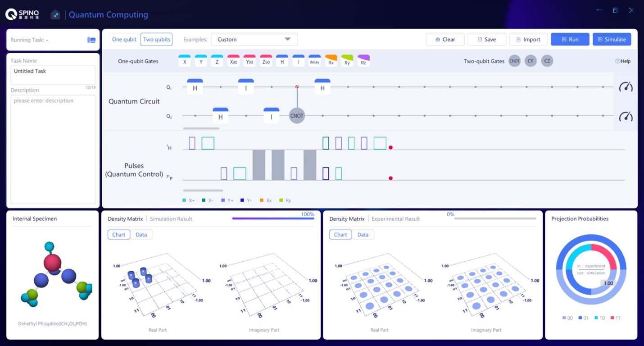This screenshot has width=644, height=346.
Task: Select first H gate on Q1 line
Action: click(195, 87)
